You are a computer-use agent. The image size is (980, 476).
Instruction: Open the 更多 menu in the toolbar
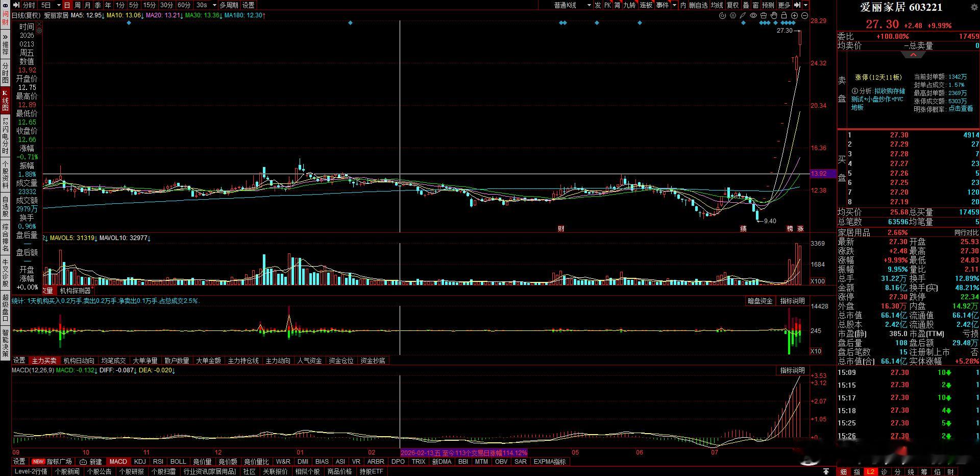coord(785,5)
